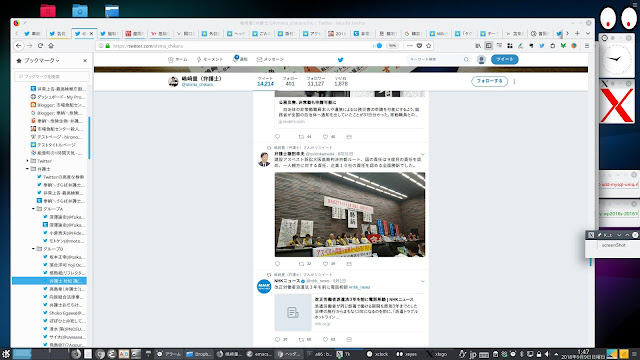Switch to the first Twitter tab in strip
Image resolution: width=640 pixels, height=360 pixels.
coord(33,33)
